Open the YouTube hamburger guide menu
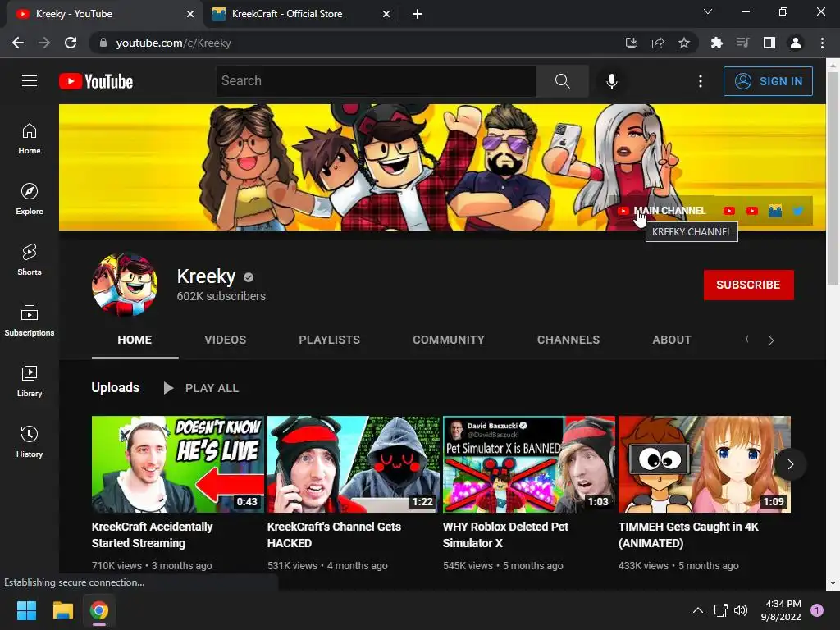The width and height of the screenshot is (840, 630). pos(30,81)
